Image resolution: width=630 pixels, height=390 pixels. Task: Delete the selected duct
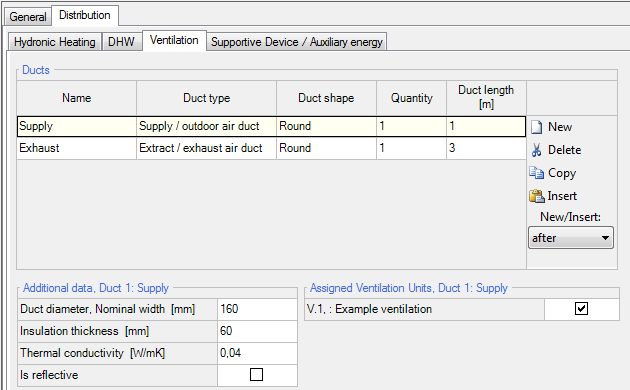coord(565,150)
